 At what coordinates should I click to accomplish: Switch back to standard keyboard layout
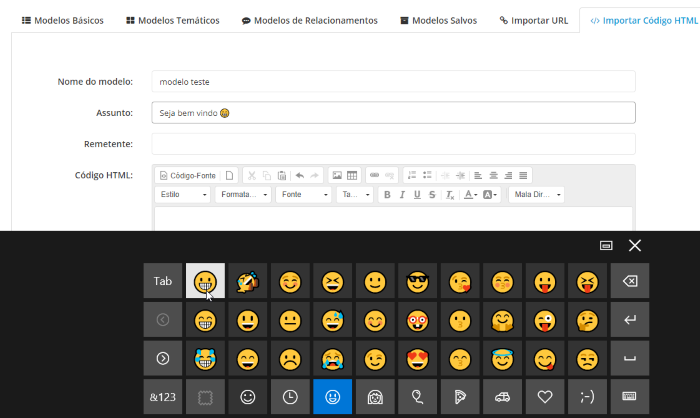point(630,397)
